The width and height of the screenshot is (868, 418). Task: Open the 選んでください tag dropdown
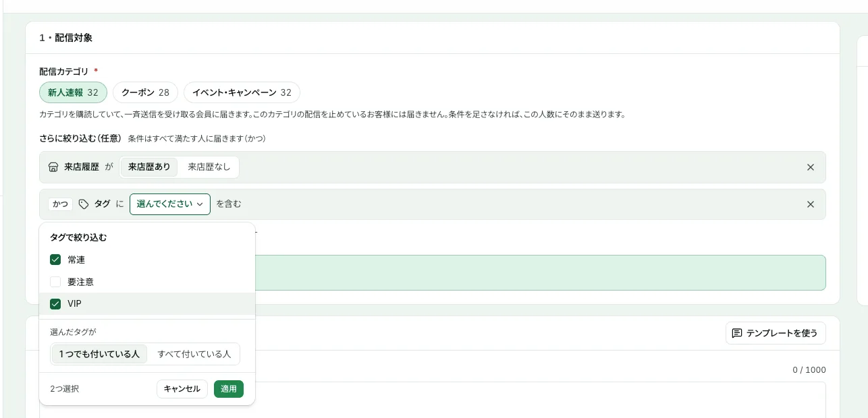point(170,204)
